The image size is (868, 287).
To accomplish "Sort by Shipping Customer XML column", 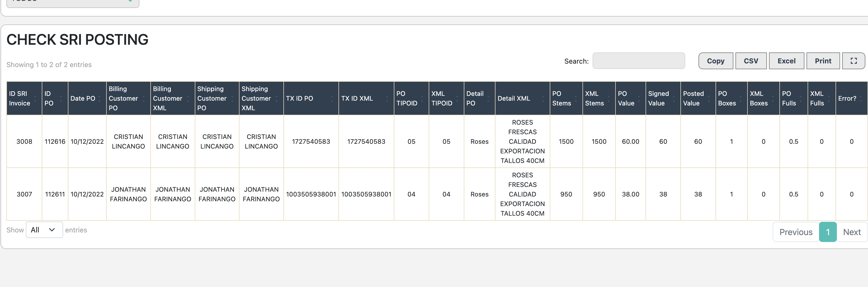I will (261, 98).
